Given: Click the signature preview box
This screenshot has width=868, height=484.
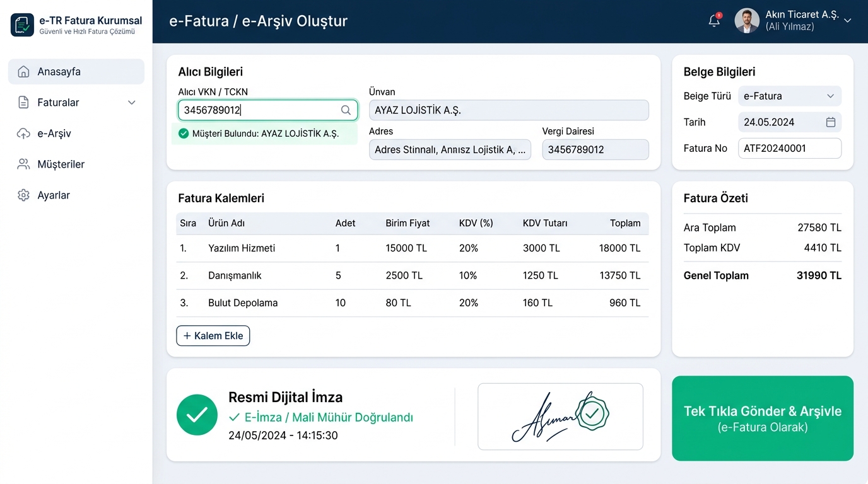Looking at the screenshot, I should coord(560,417).
